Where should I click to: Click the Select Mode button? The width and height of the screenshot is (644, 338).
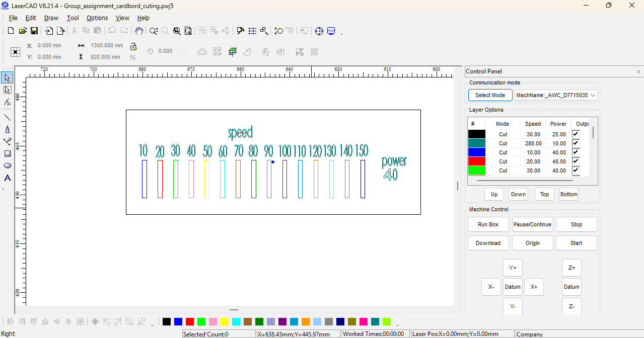[490, 95]
